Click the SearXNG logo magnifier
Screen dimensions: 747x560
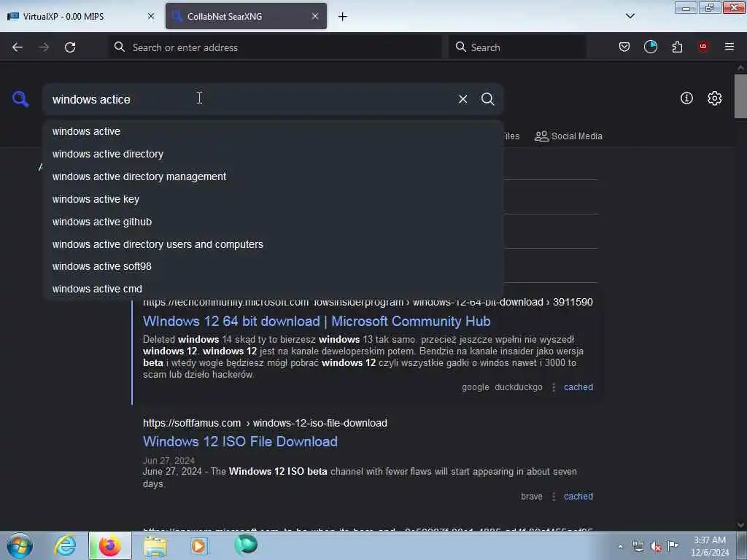[20, 99]
